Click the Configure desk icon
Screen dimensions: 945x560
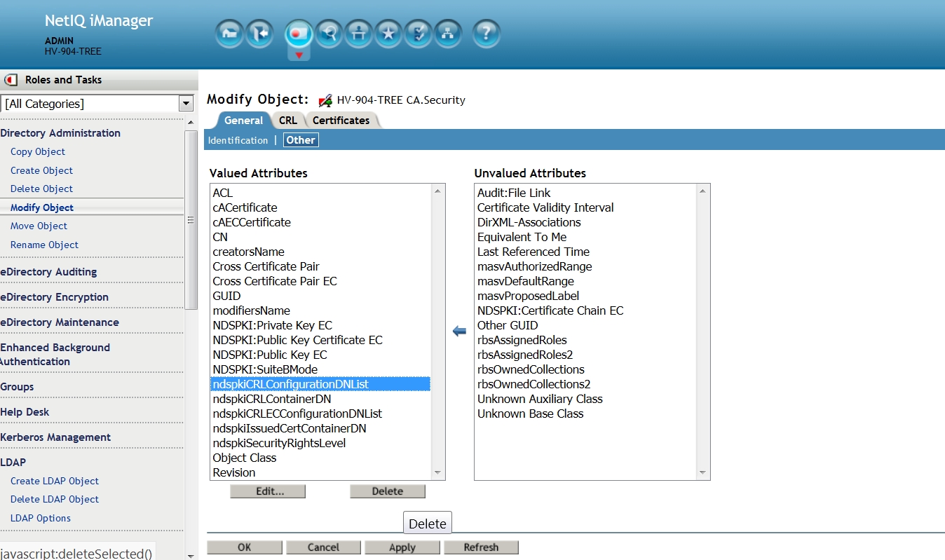click(x=358, y=33)
